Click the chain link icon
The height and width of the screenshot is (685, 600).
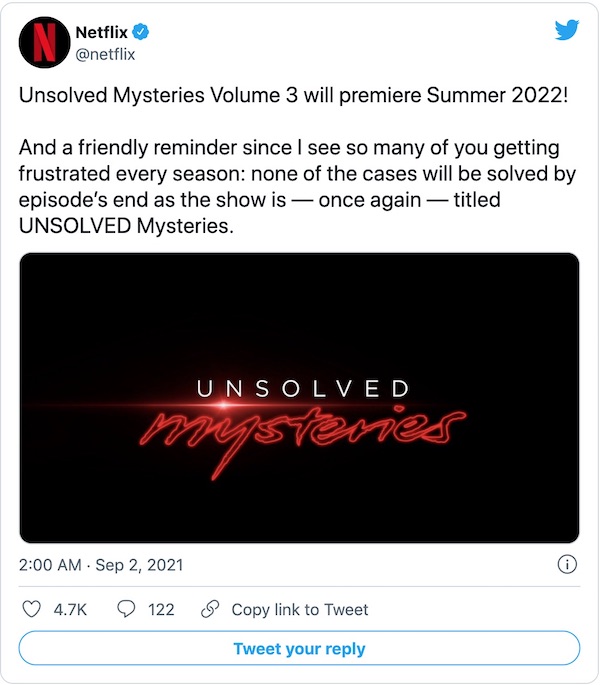pyautogui.click(x=210, y=609)
